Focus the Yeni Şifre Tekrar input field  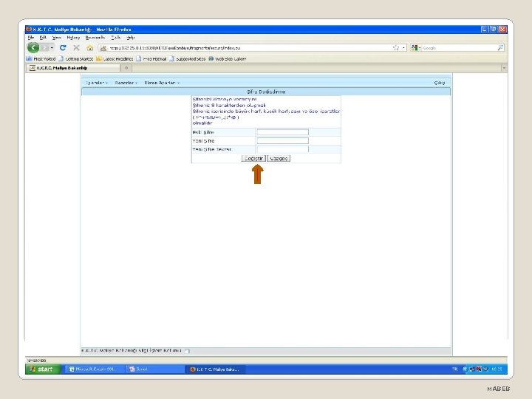coord(282,149)
